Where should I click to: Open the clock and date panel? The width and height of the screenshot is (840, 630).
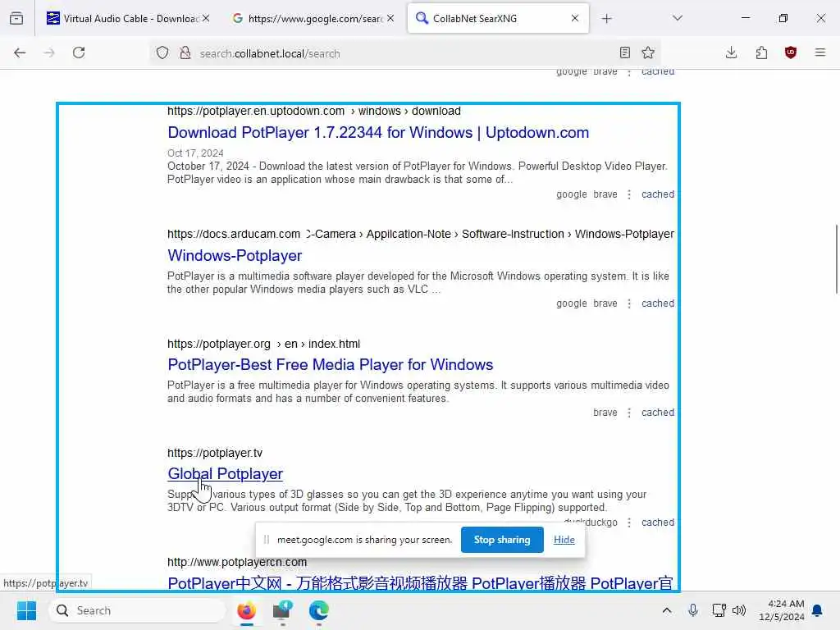click(x=782, y=610)
